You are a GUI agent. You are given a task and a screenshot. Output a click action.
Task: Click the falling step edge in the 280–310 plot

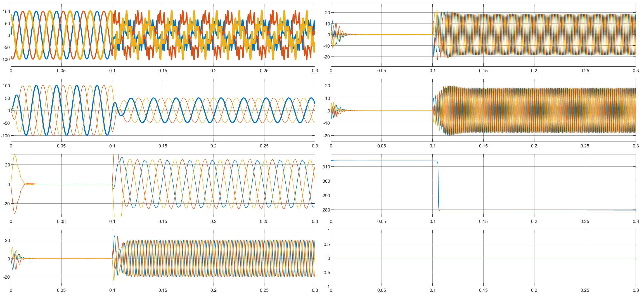(438, 186)
